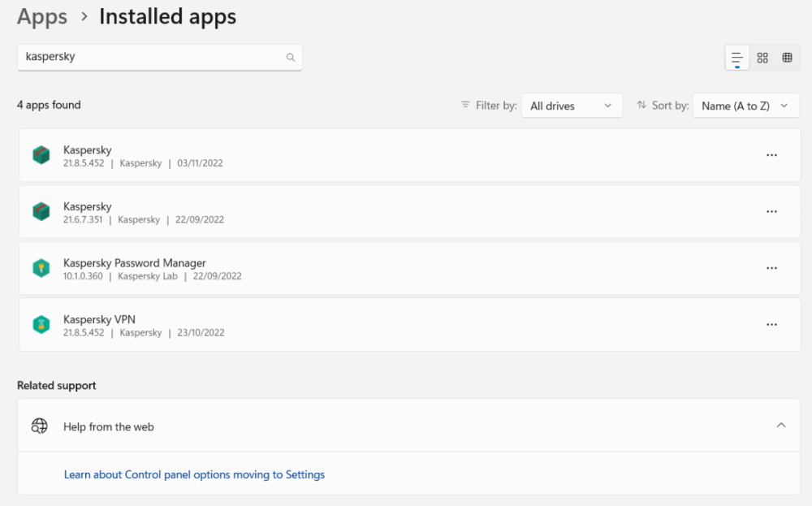Select the Installed apps breadcrumb heading

point(167,16)
